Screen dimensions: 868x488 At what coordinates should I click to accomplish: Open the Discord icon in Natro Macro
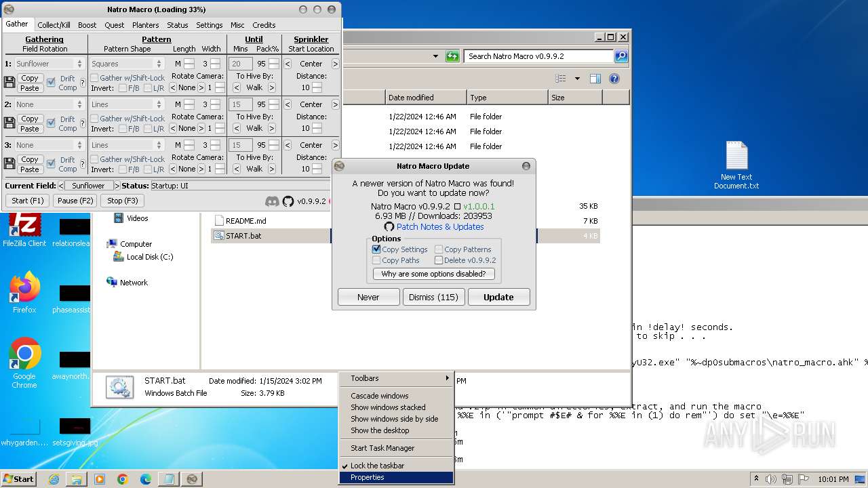coord(272,201)
